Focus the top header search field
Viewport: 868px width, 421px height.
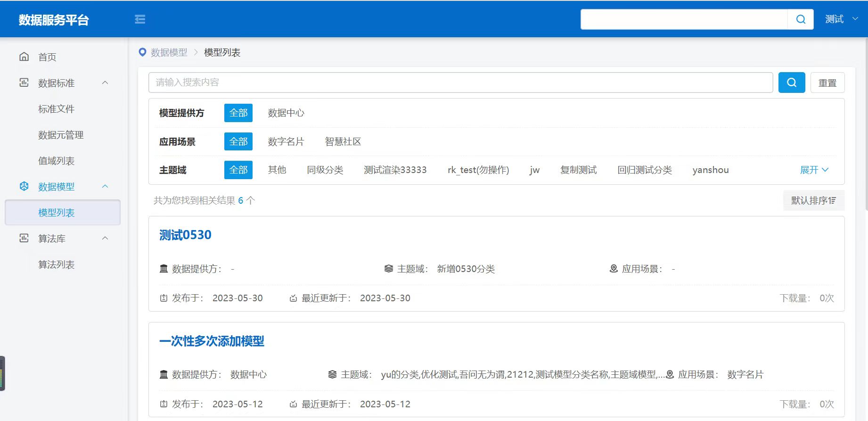(684, 19)
